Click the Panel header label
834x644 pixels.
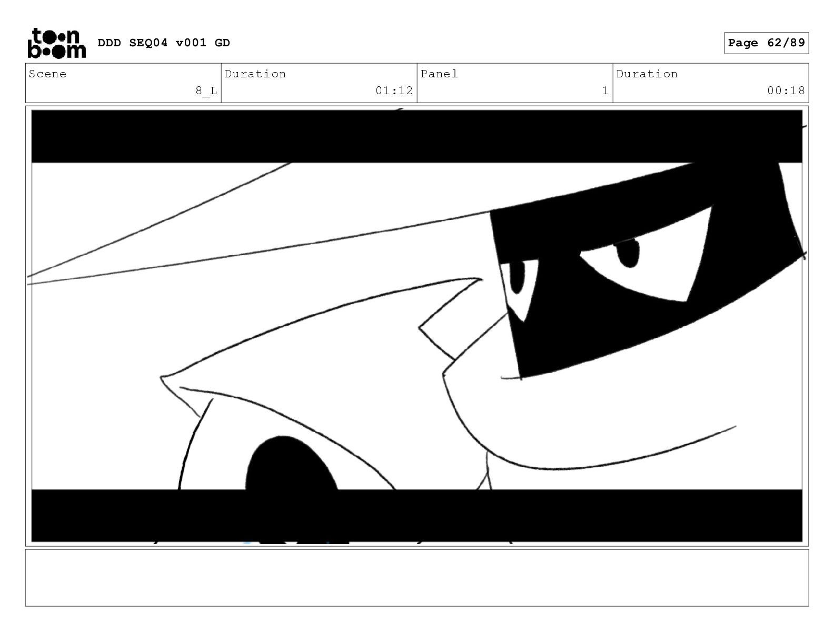tap(439, 74)
